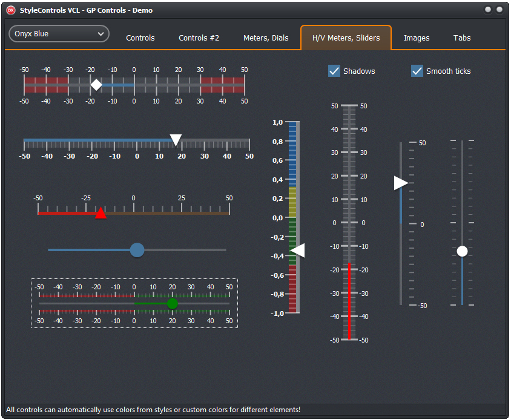The width and height of the screenshot is (511, 420).
Task: Click the first round window button in title bar
Action: 488,10
